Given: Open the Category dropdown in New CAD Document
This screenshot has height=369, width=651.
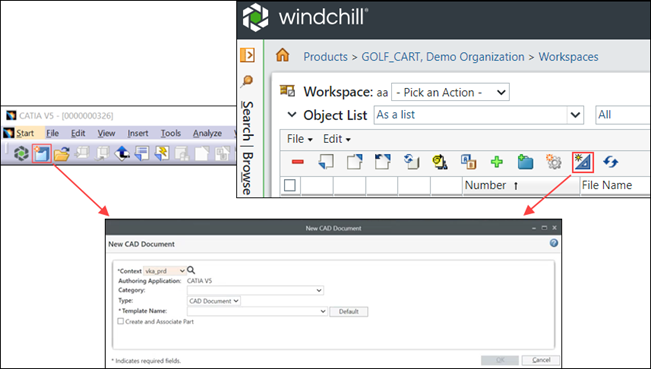Looking at the screenshot, I should [255, 290].
